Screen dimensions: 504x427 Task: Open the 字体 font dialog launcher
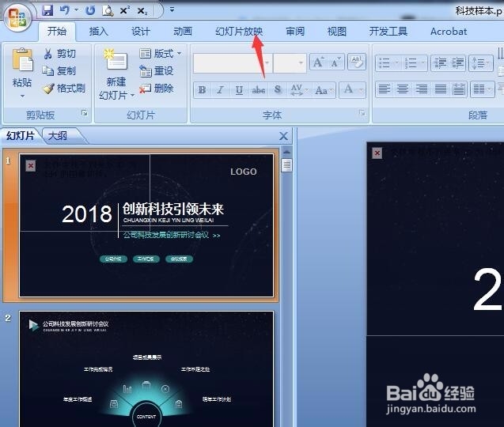click(x=362, y=113)
